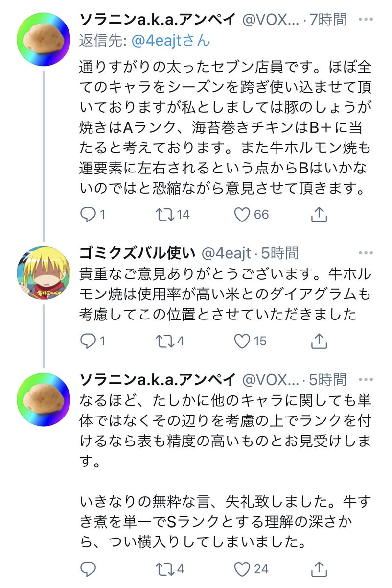Tap the anime avatar of ゴミクズバル使い

(x=44, y=273)
